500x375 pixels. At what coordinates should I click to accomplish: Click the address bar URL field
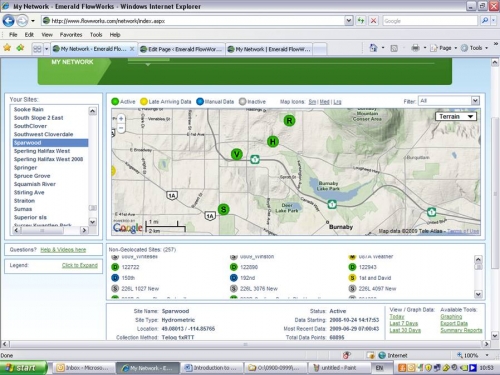(x=197, y=21)
